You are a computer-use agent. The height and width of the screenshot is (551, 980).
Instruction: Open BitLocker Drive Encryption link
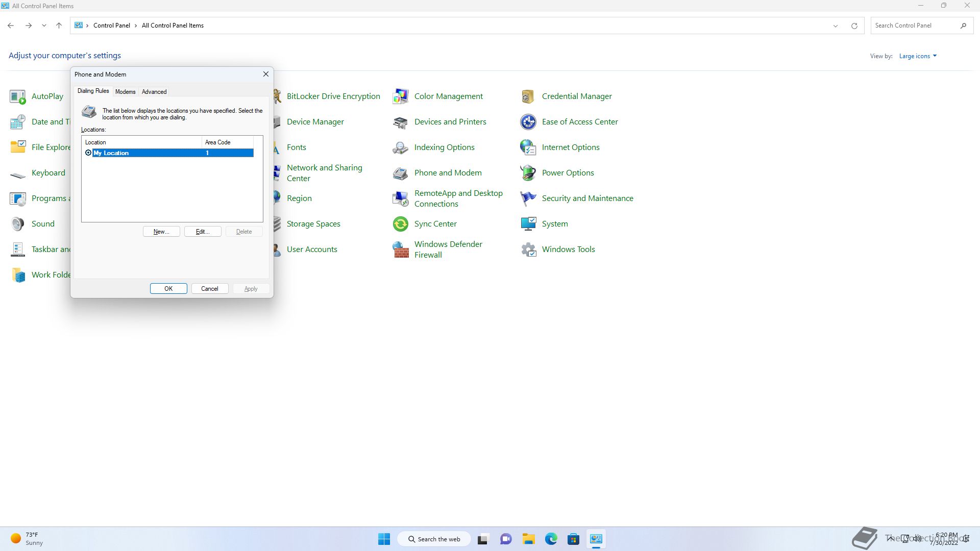[333, 96]
